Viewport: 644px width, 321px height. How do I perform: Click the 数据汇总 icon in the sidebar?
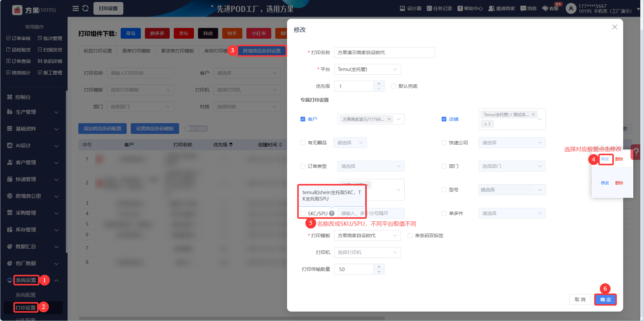point(10,246)
